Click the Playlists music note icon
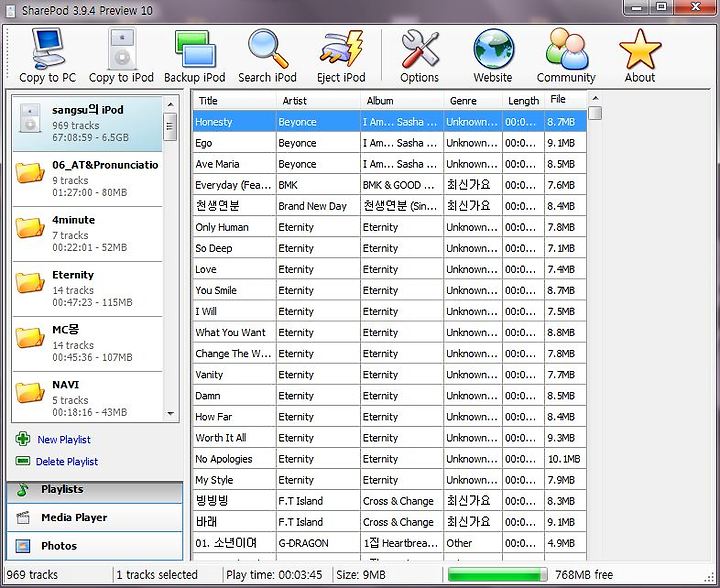Screen dimensions: 720x588 pos(22,489)
